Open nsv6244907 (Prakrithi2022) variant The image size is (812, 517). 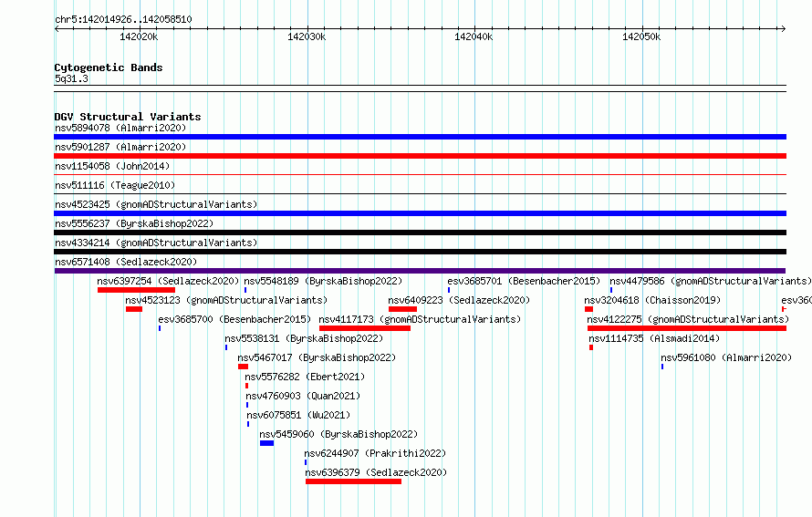coord(376,453)
